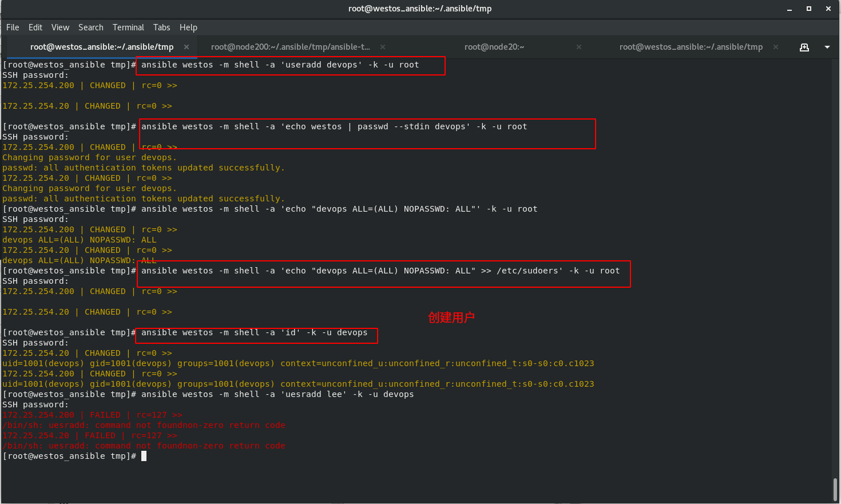This screenshot has width=841, height=504.
Task: Click the first FAILED rc=127 line
Action: tap(92, 415)
